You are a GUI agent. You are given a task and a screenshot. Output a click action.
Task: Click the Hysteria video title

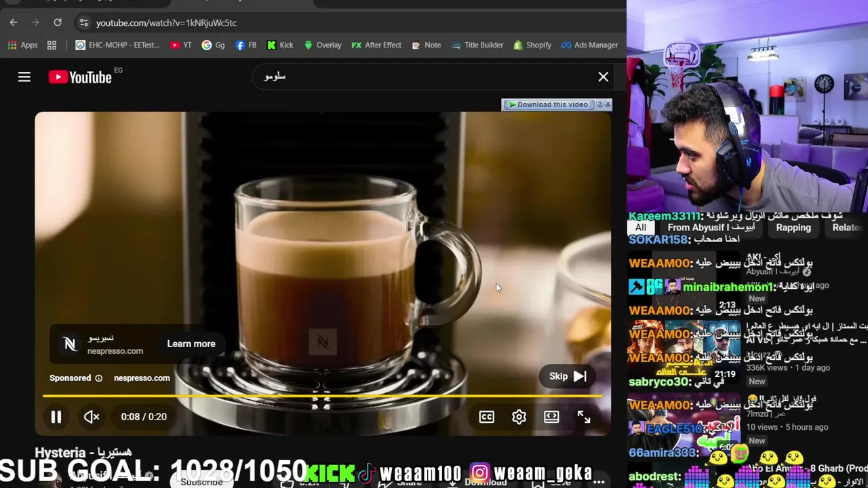pos(83,452)
